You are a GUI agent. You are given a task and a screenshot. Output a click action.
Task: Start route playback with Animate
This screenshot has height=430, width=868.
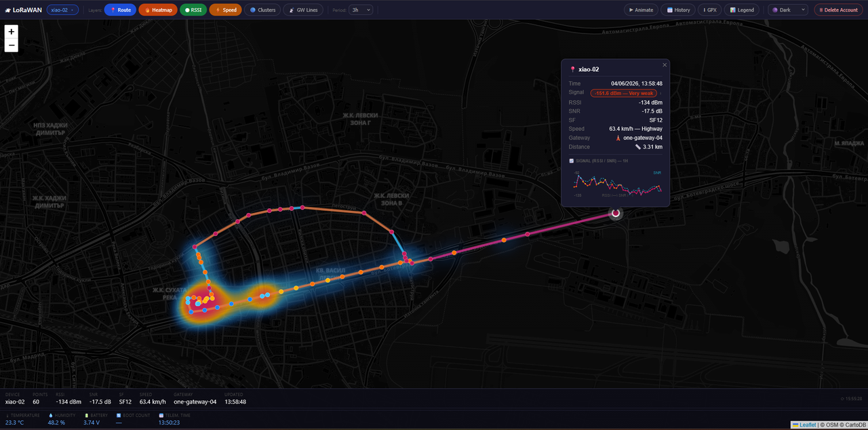coord(642,10)
